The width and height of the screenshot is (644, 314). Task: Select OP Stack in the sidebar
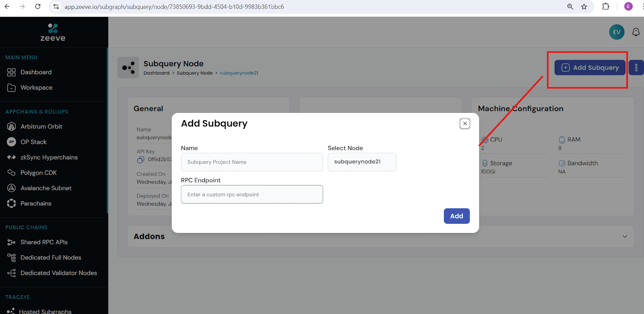[33, 142]
